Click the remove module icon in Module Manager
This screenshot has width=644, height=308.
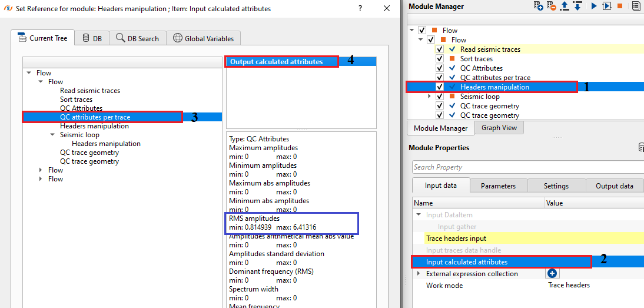pos(551,6)
